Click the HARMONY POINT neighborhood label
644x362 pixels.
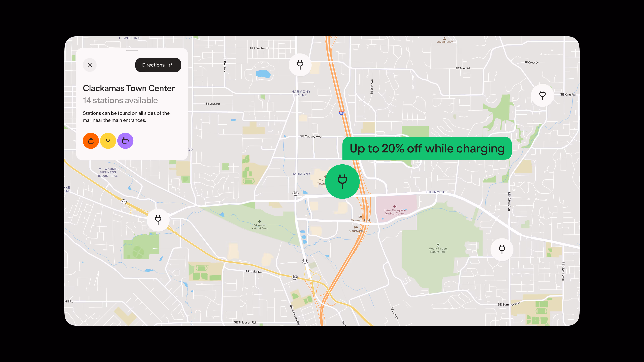(x=301, y=94)
